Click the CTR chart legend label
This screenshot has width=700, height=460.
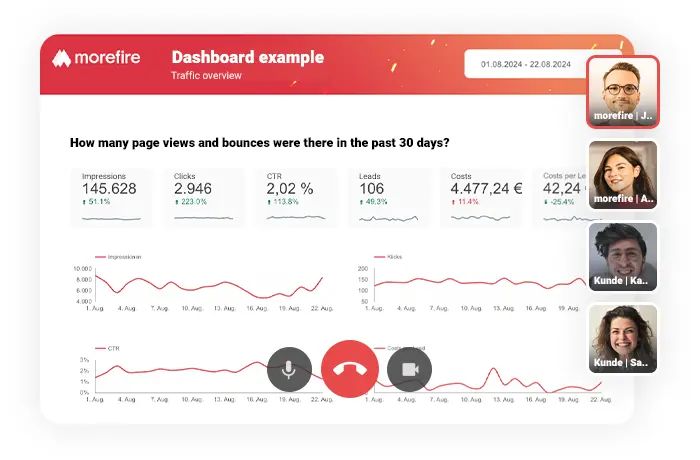click(112, 348)
